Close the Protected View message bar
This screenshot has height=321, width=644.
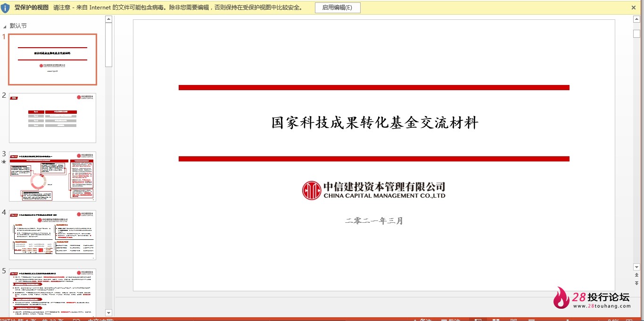click(634, 8)
